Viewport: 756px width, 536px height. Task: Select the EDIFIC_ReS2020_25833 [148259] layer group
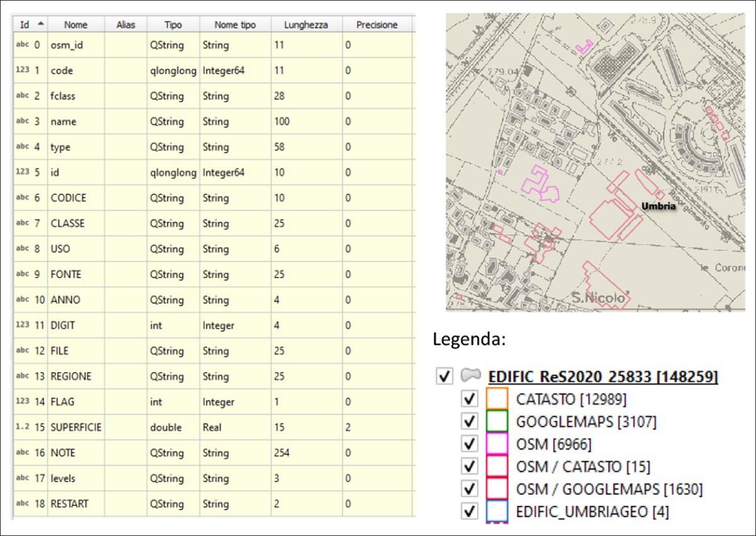pyautogui.click(x=603, y=377)
